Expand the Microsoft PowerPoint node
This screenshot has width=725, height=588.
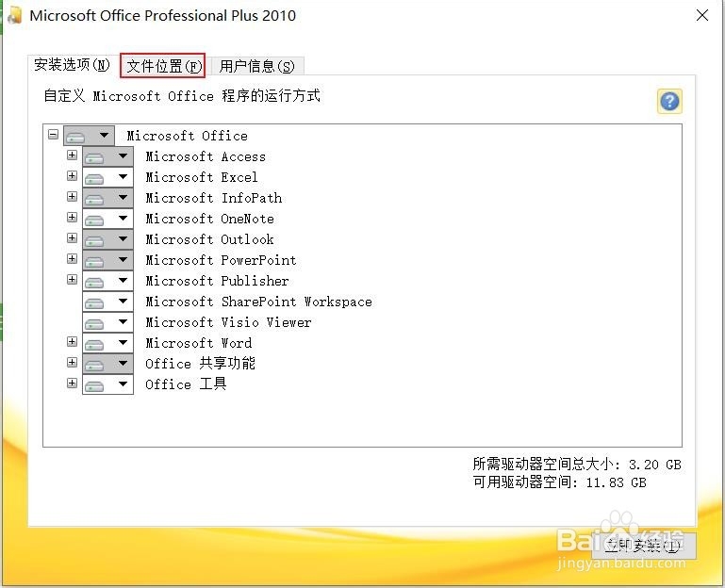(x=72, y=258)
